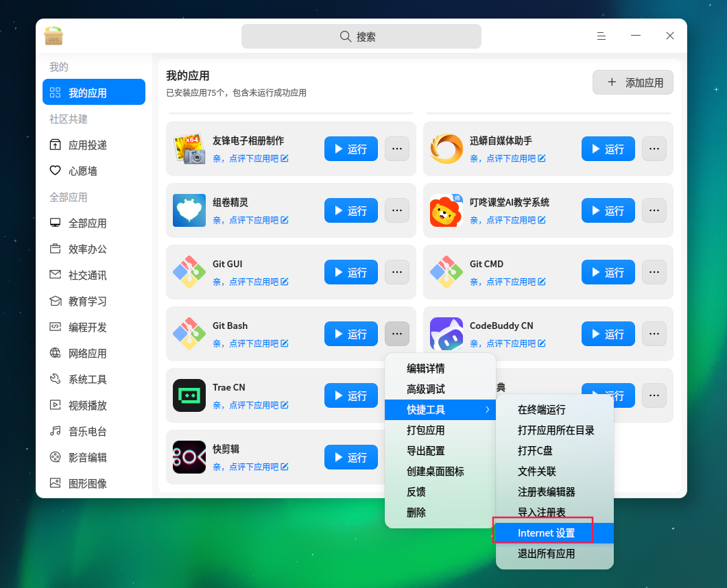Image resolution: width=727 pixels, height=588 pixels.
Task: Run Trae CN
Action: coord(351,395)
